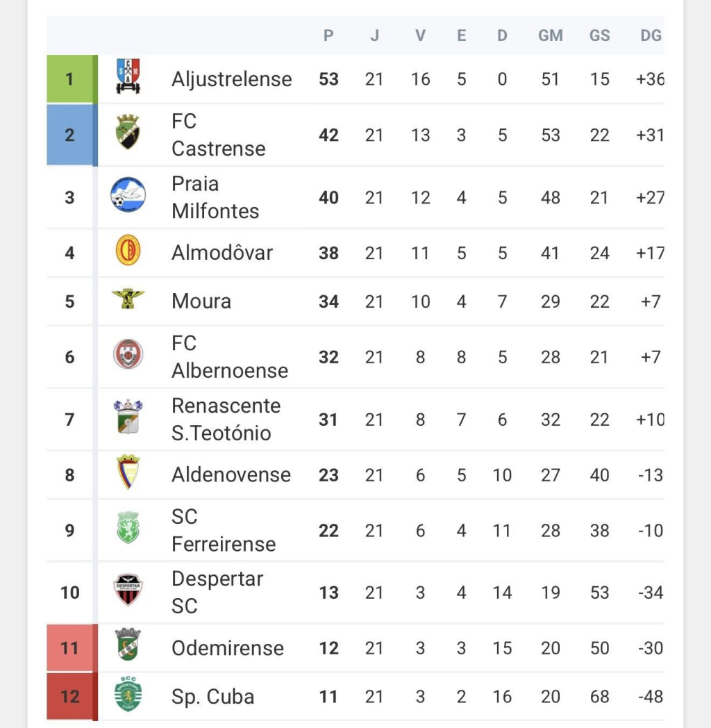Open the Aldenovense team name link

pyautogui.click(x=231, y=474)
